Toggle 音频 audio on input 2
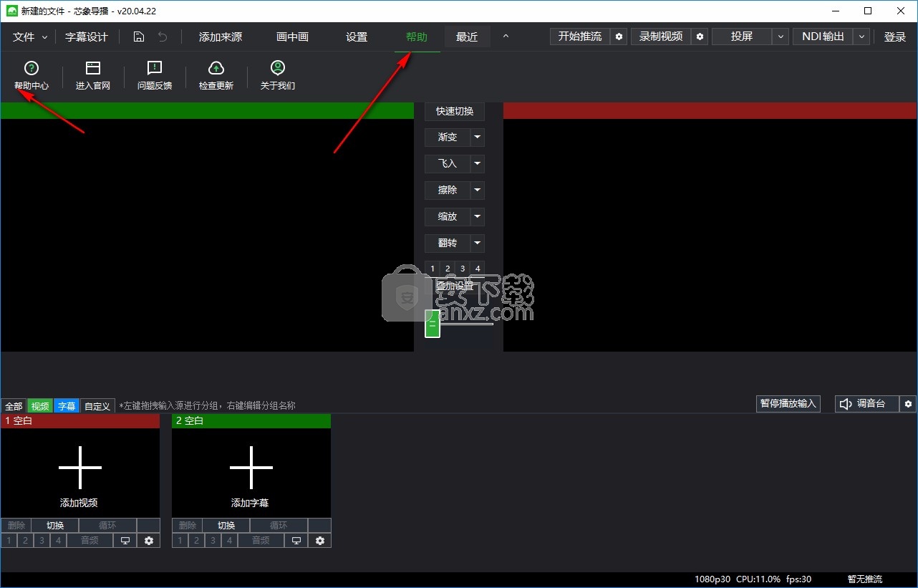The height and width of the screenshot is (588, 918). point(261,541)
